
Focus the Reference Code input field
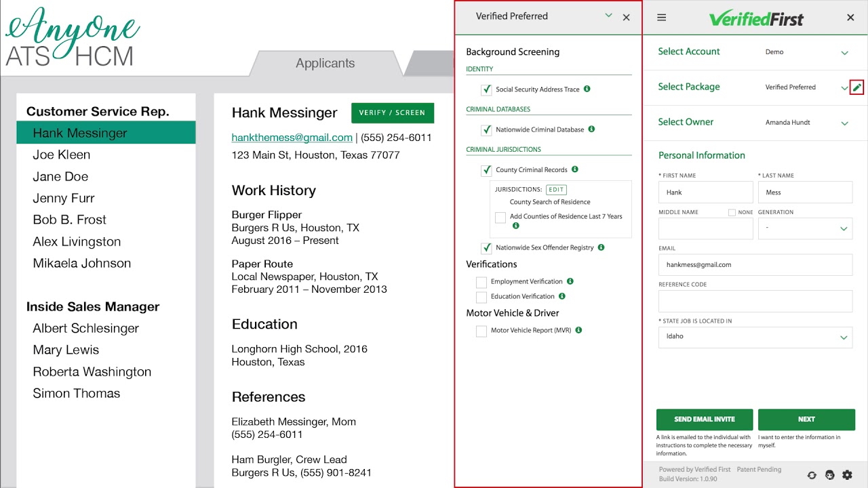(x=755, y=302)
